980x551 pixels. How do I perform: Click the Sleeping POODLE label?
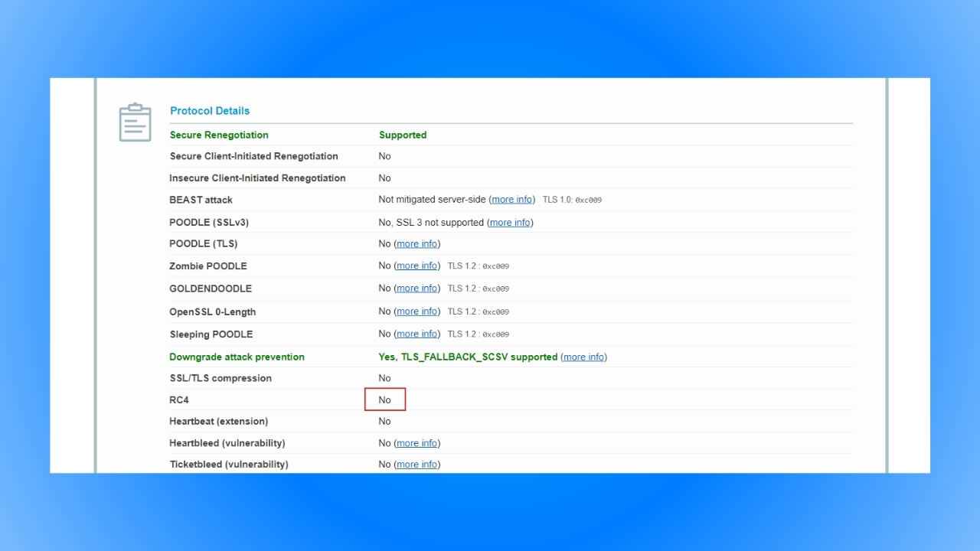tap(211, 334)
